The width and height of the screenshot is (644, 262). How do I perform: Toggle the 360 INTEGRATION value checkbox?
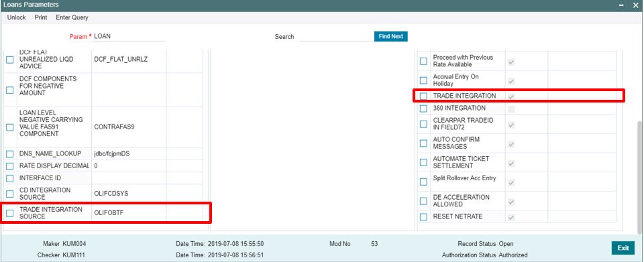coord(511,109)
